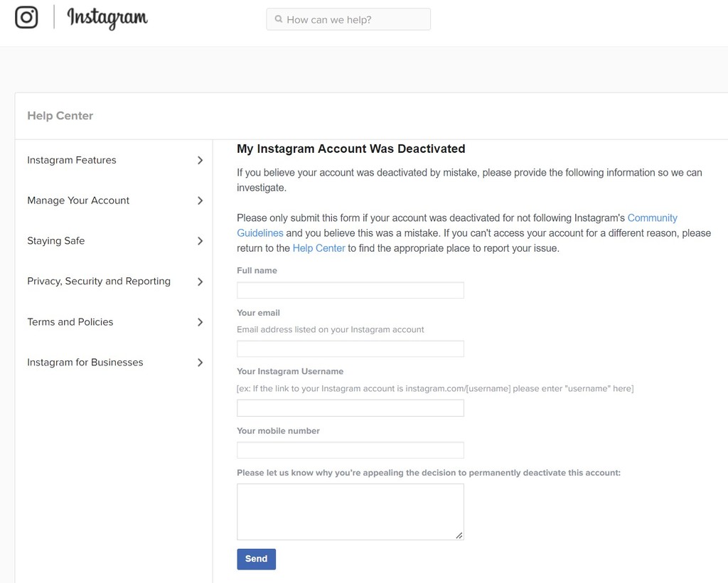Open the Community Guidelines link

coord(652,218)
